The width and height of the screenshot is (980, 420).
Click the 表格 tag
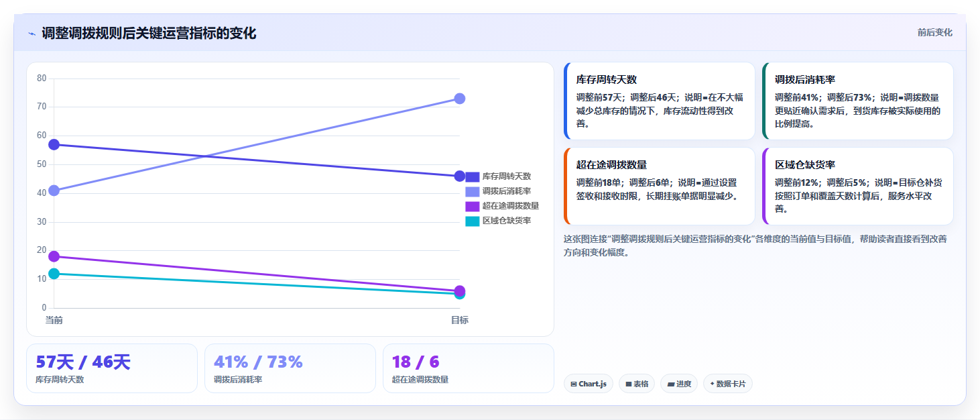tap(637, 384)
